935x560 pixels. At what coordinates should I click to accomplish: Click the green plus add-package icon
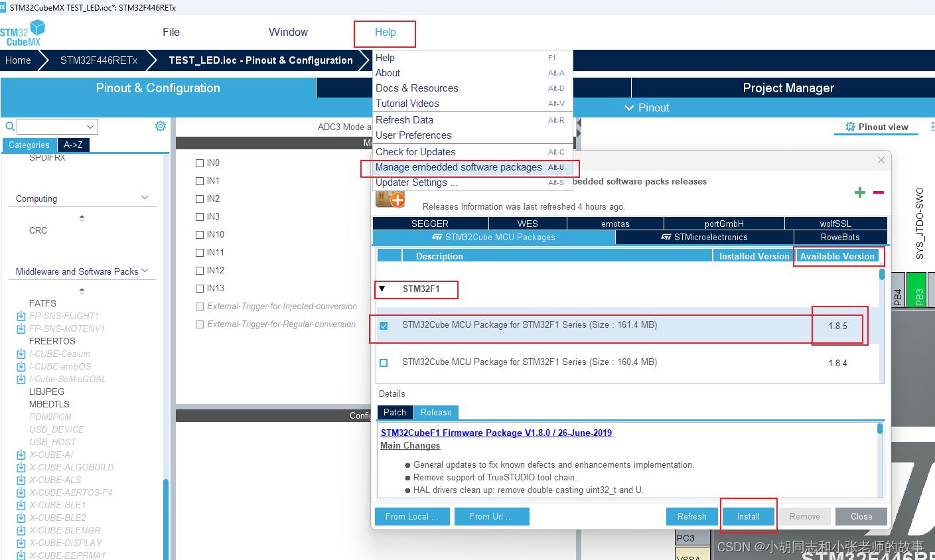(860, 192)
